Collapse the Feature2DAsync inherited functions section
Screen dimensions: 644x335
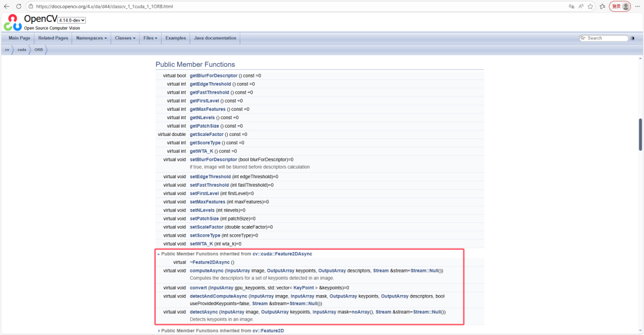point(159,255)
